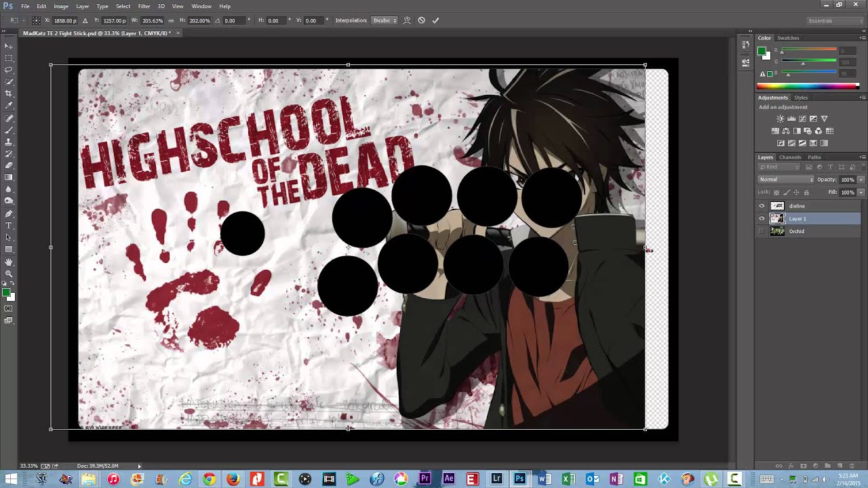
Task: Click the foreground color swatch in toolbar
Action: pos(5,293)
